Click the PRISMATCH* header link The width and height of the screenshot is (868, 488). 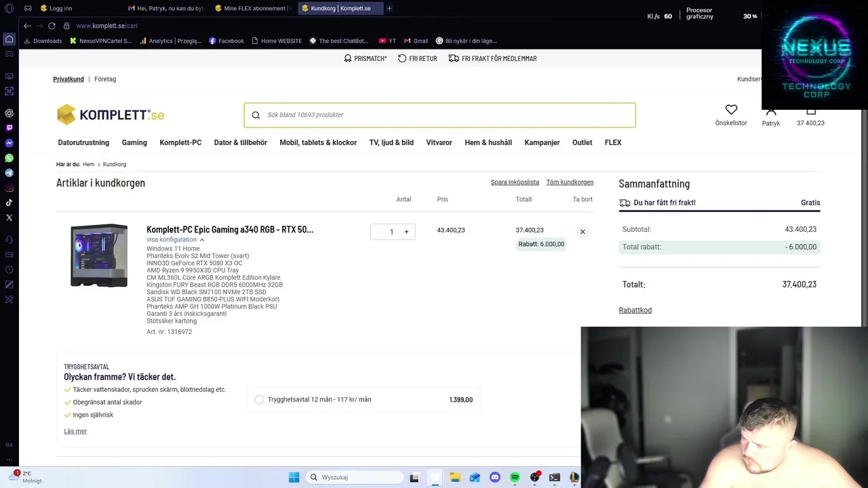pos(366,59)
